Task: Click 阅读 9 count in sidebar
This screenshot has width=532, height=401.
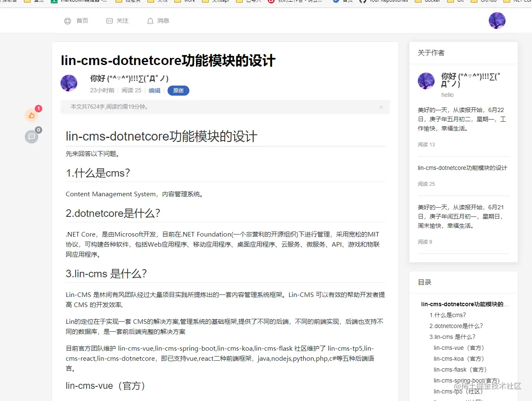Action: coord(425,242)
